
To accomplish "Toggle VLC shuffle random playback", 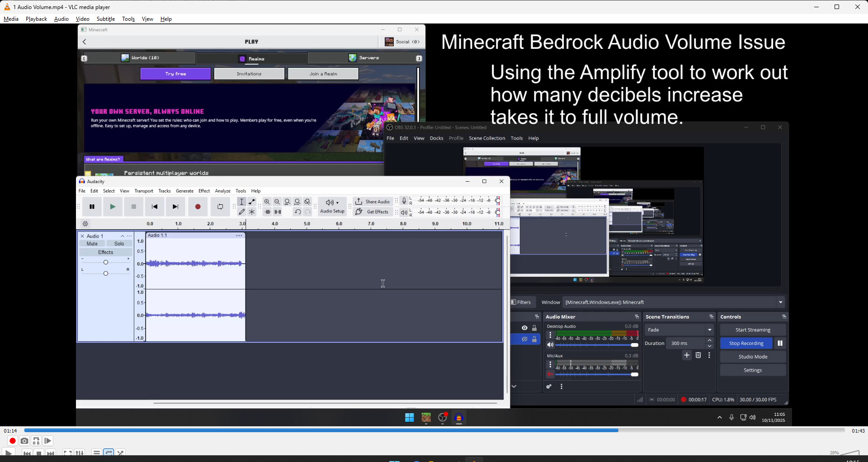I will [x=120, y=453].
